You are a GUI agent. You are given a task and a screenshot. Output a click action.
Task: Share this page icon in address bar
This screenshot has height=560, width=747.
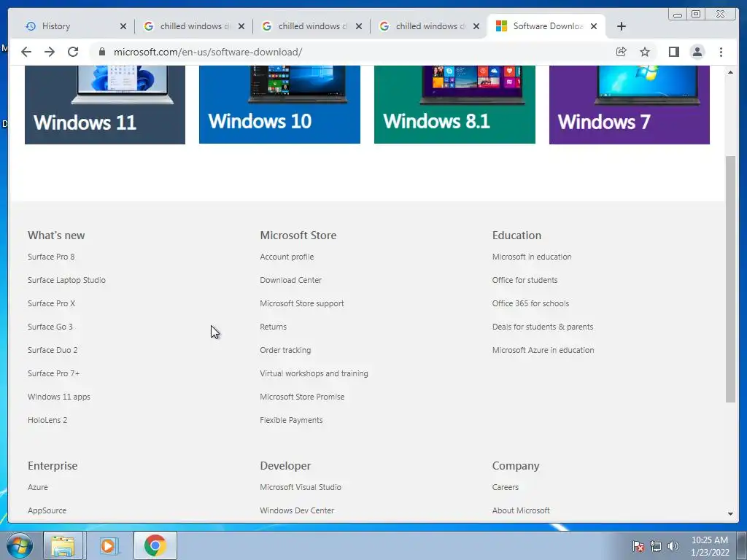(x=622, y=52)
